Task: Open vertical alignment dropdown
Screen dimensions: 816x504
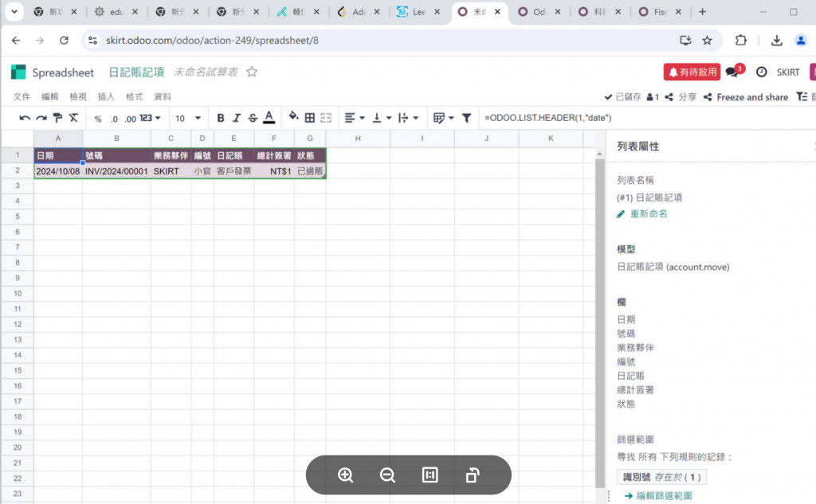Action: [x=382, y=118]
